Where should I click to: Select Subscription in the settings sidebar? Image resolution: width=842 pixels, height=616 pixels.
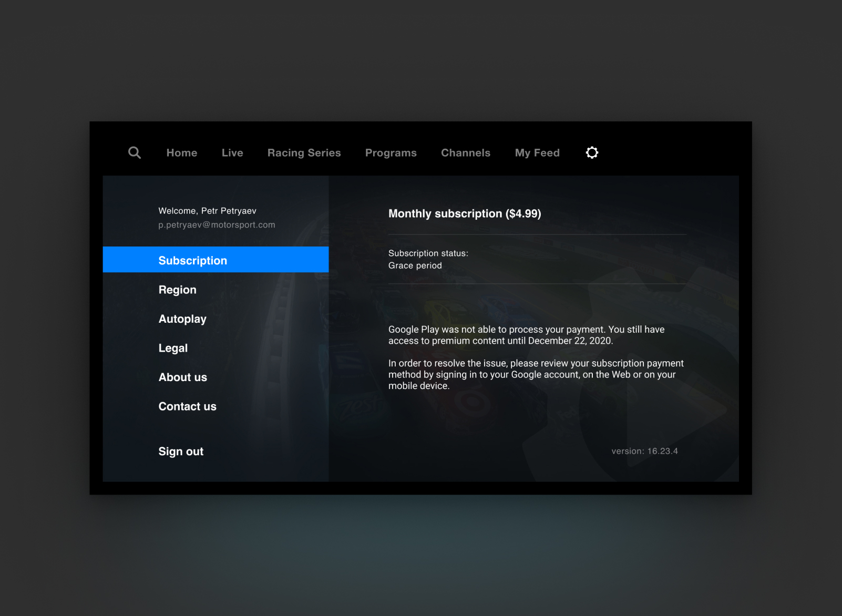click(215, 260)
